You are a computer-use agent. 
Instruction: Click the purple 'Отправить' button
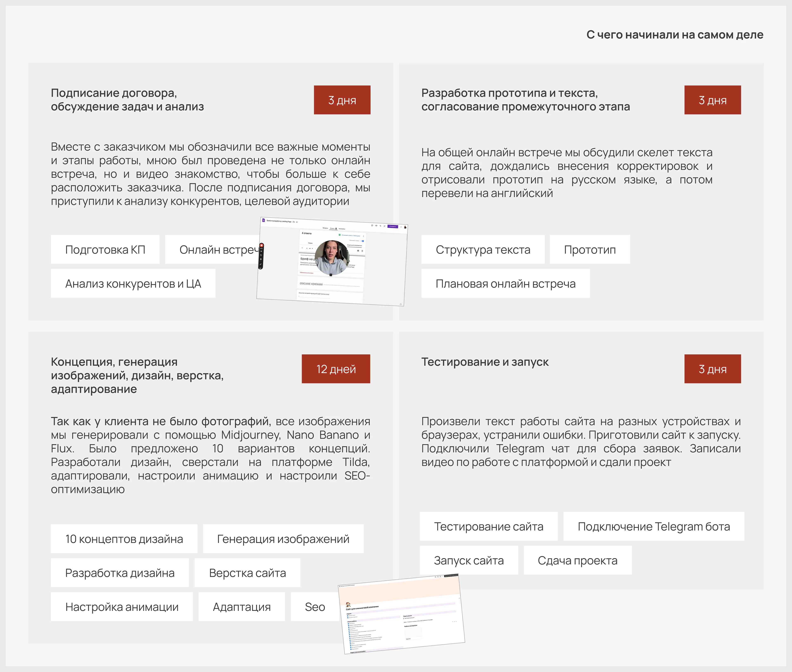tap(393, 227)
